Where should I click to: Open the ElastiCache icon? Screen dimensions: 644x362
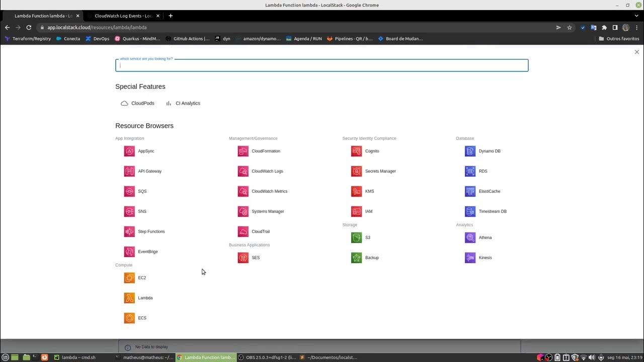coord(470,191)
